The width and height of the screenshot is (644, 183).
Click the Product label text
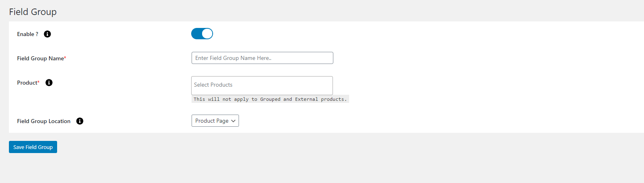pyautogui.click(x=27, y=83)
